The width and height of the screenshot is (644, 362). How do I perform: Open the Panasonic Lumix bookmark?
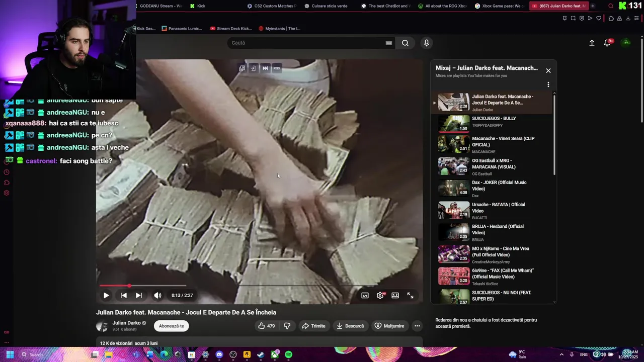coord(182,29)
